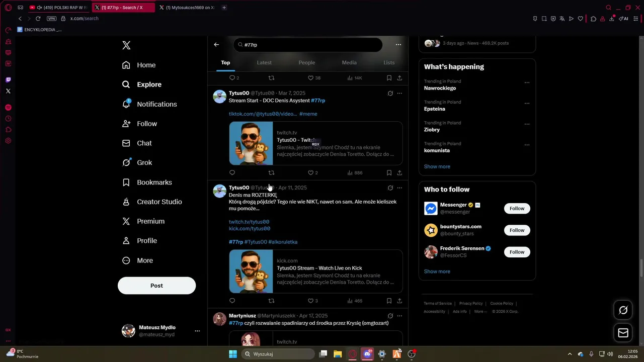Image resolution: width=644 pixels, height=362 pixels.
Task: Switch to the Top tab
Action: [225, 62]
